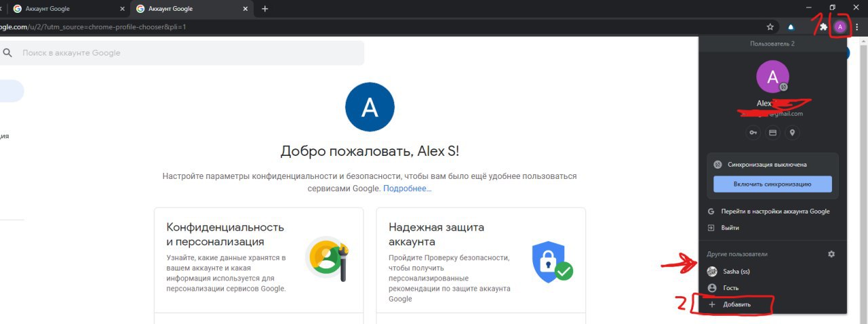
Task: Open a new tab with the plus button
Action: click(x=265, y=9)
